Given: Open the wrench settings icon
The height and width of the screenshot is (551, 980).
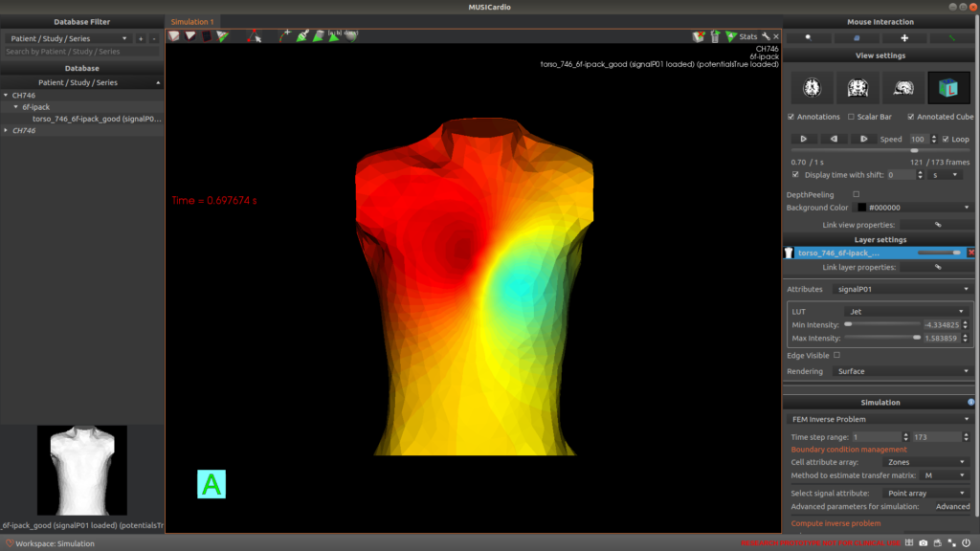Looking at the screenshot, I should (x=766, y=36).
